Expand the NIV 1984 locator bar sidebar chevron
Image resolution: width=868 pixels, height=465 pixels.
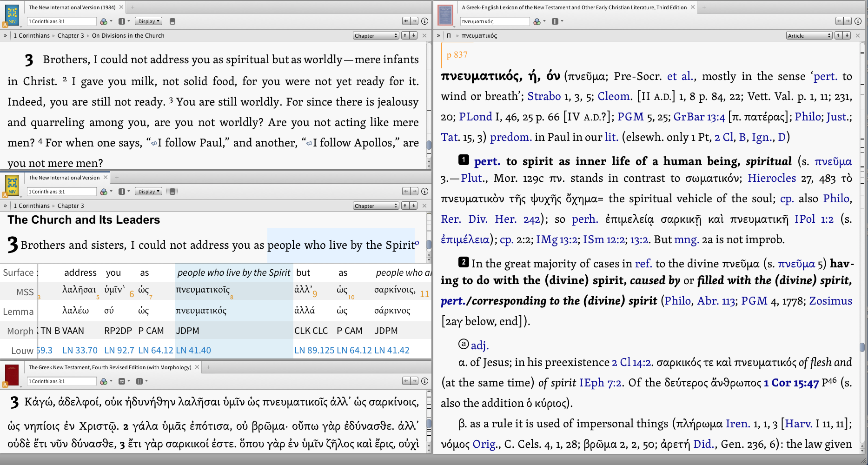[x=5, y=36]
